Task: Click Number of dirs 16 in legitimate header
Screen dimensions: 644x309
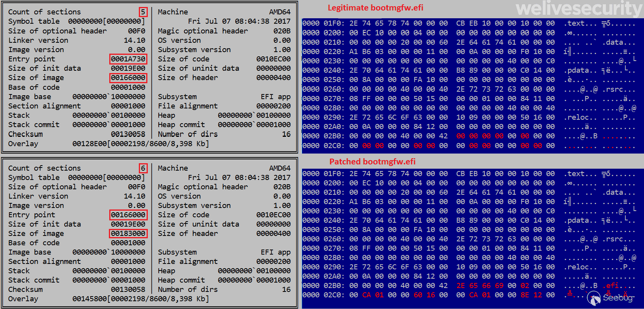Action: coord(286,134)
